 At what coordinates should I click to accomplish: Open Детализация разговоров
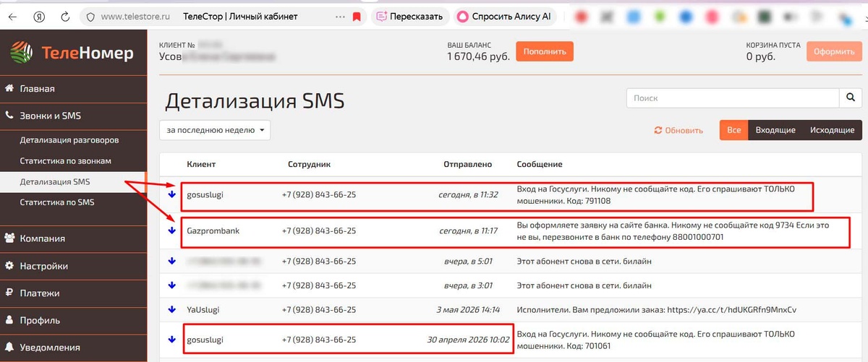(x=69, y=139)
